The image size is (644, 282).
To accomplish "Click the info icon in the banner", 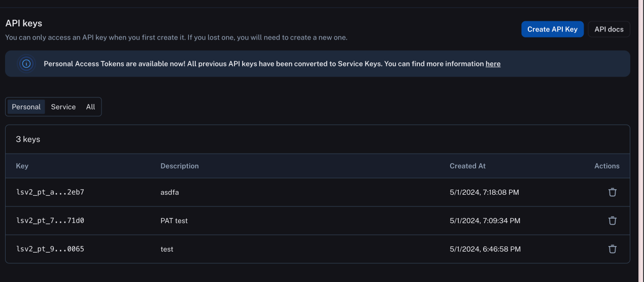I will coord(26,64).
